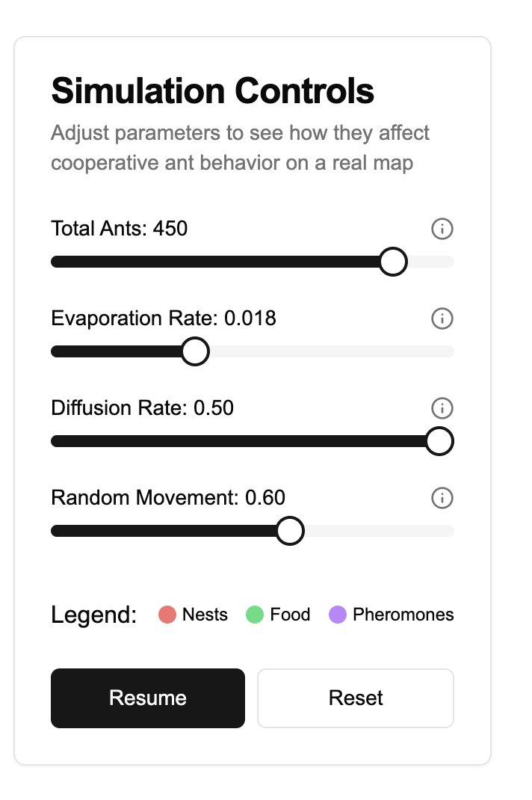Reset the simulation
532x800 pixels.
pyautogui.click(x=356, y=698)
